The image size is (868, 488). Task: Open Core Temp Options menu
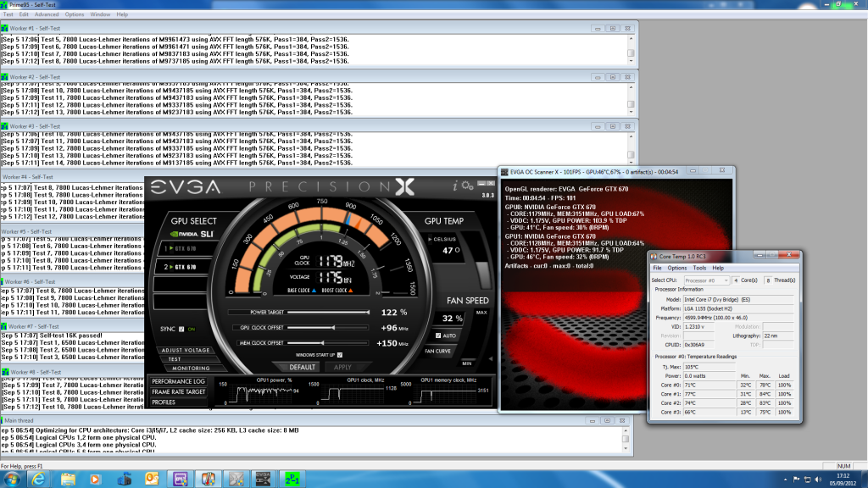point(676,268)
